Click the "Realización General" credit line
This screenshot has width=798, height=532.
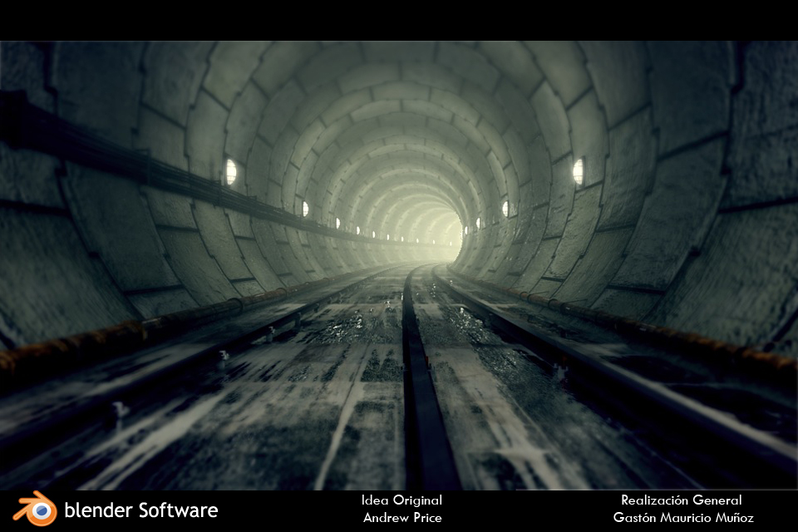682,500
